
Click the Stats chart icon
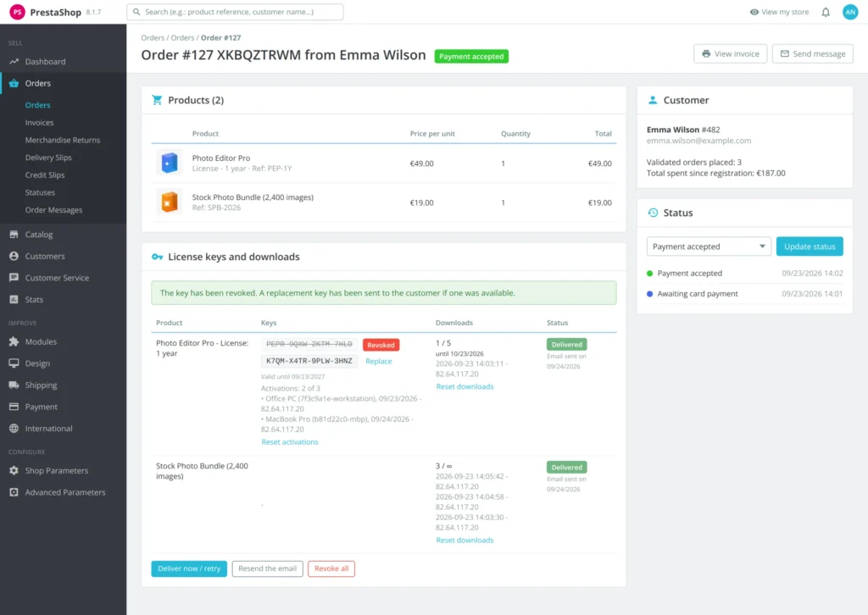pos(14,299)
